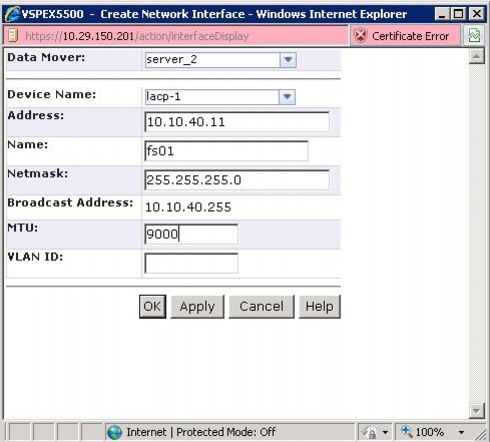The height and width of the screenshot is (442, 490).
Task: Click the Device Name label
Action: [x=52, y=94]
